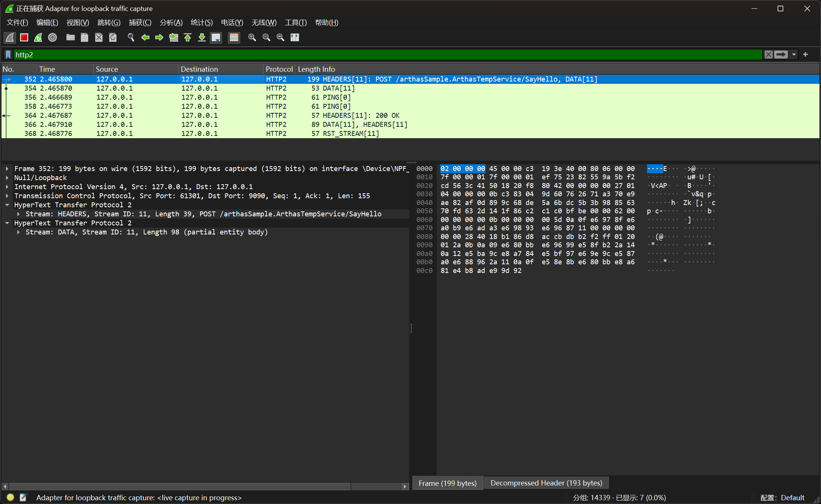Click the display filter input field

(388, 55)
